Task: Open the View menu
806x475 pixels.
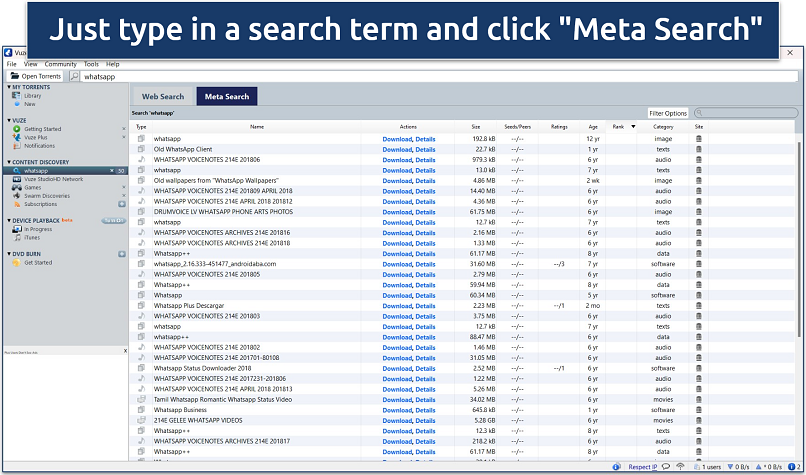Action: (x=31, y=64)
